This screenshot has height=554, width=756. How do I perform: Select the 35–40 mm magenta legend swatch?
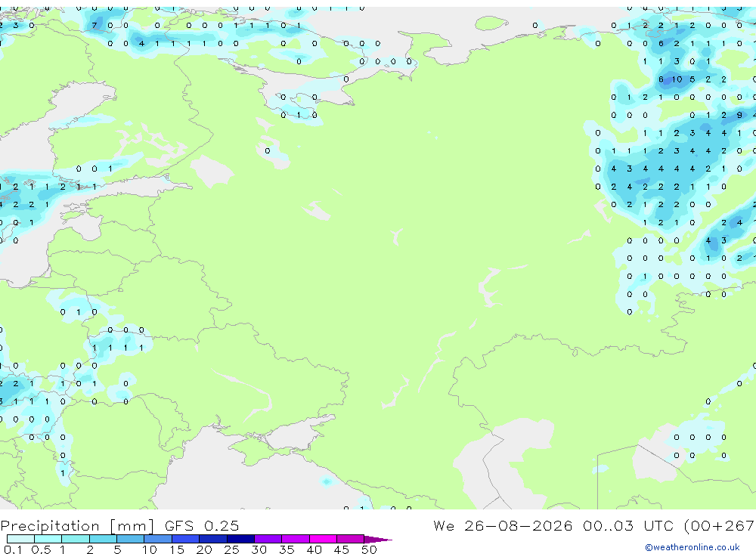323,539
